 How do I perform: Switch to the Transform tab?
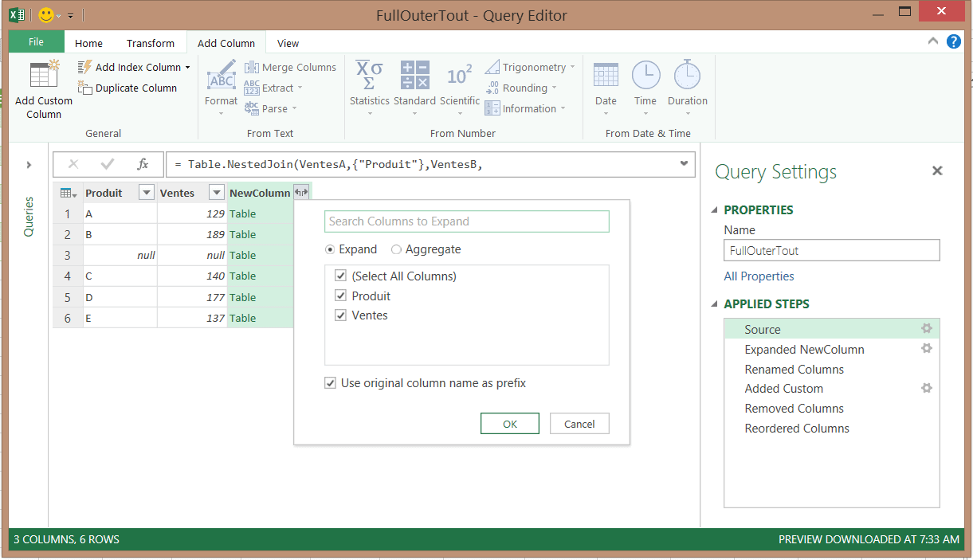point(150,44)
